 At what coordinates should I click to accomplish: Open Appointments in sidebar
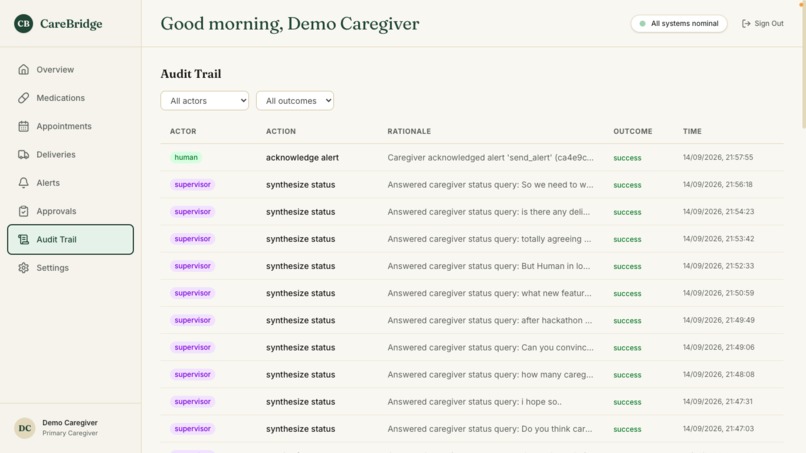(70, 126)
